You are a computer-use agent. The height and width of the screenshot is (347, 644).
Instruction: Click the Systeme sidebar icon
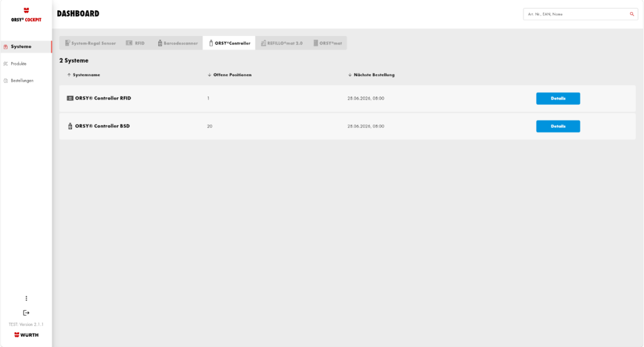coord(5,47)
